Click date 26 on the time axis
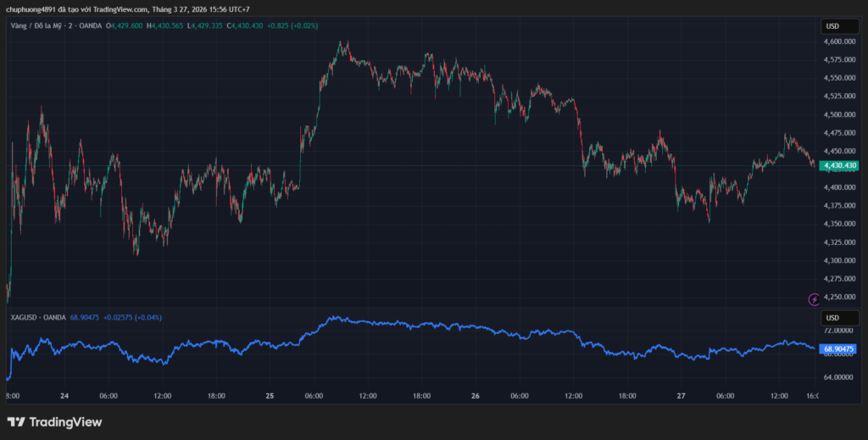Image resolution: width=868 pixels, height=440 pixels. pos(476,396)
